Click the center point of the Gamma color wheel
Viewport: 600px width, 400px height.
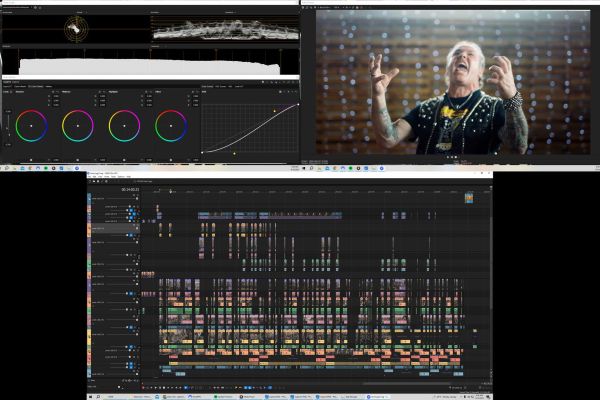pos(78,126)
